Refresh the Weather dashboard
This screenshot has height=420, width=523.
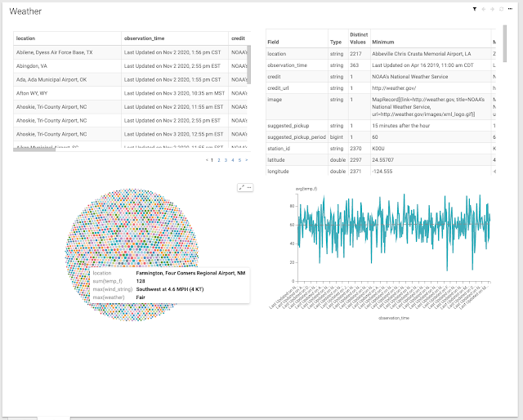pos(501,9)
